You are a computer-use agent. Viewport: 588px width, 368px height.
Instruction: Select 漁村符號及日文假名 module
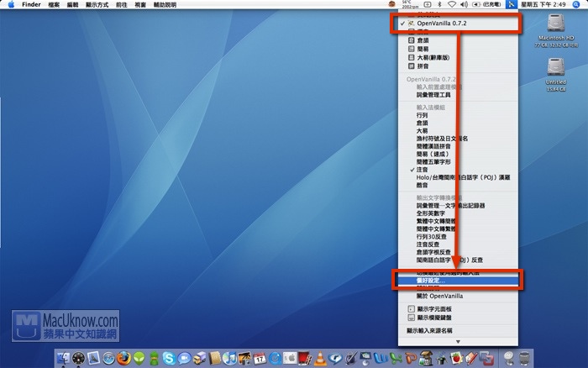click(x=458, y=139)
